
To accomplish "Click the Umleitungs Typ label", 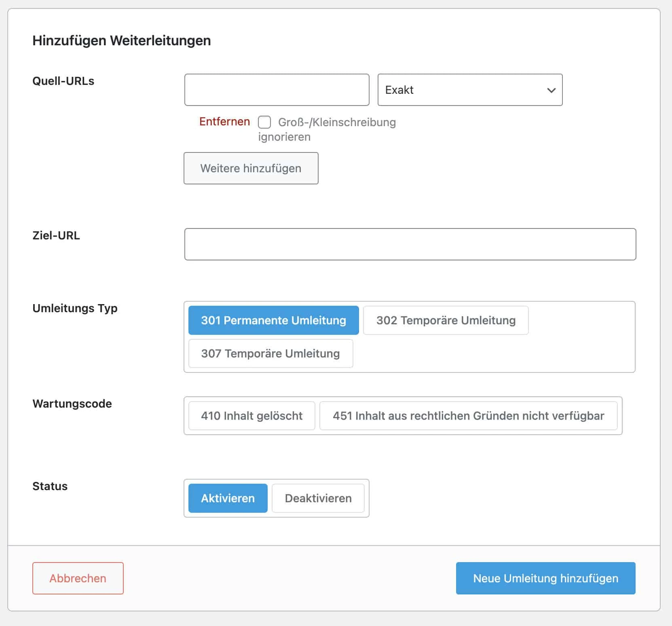I will pyautogui.click(x=74, y=308).
